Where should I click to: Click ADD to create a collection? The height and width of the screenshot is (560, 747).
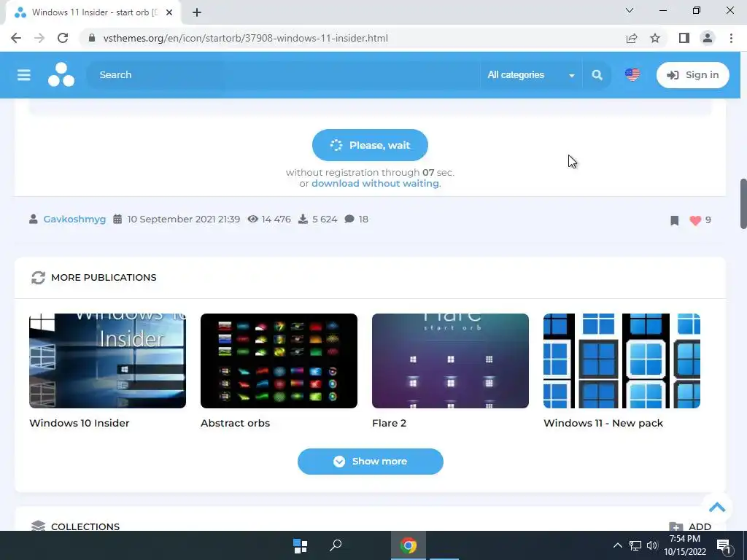[x=690, y=526]
